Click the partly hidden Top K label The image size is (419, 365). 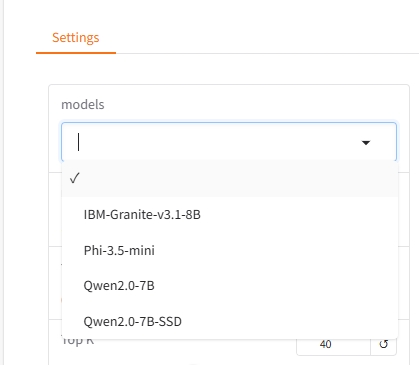point(78,342)
